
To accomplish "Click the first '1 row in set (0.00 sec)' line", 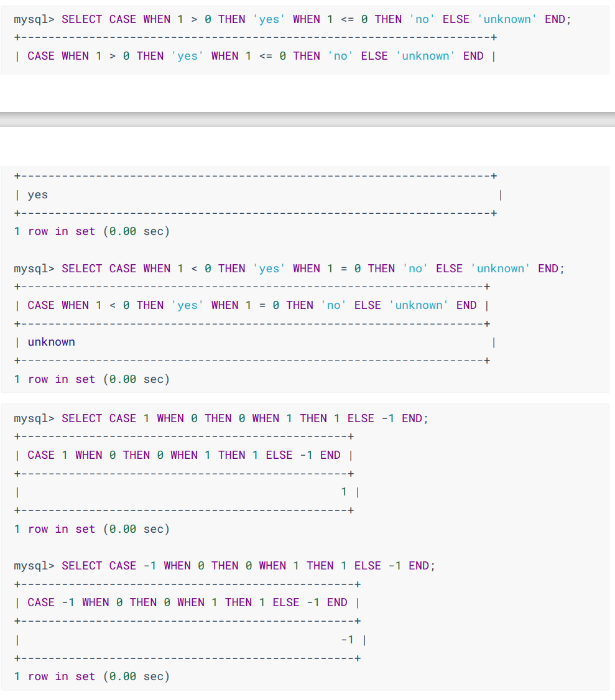I will coord(92,232).
